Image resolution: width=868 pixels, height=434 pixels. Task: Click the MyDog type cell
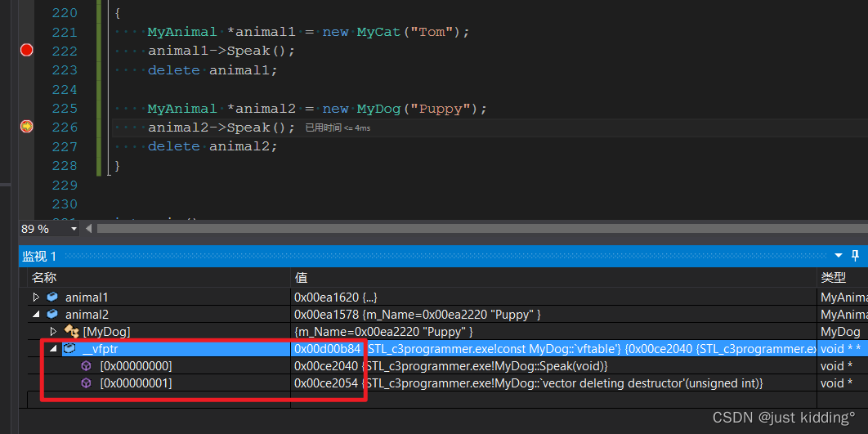840,332
